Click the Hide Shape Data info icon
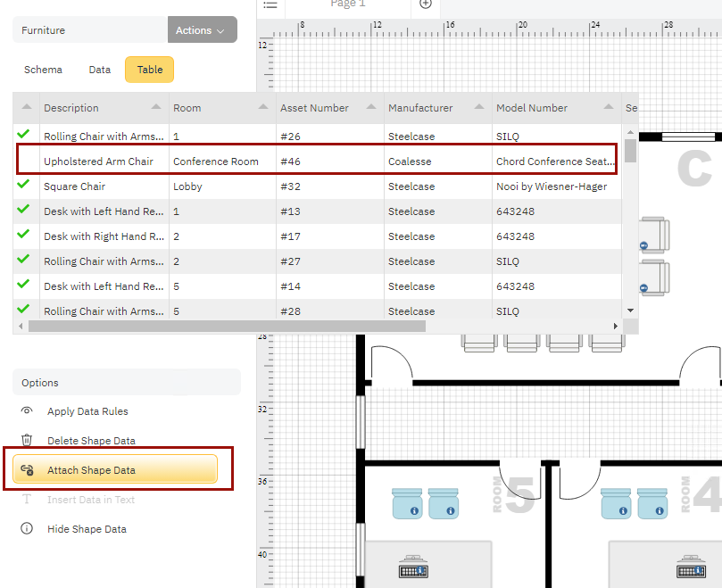The width and height of the screenshot is (722, 588). point(27,528)
